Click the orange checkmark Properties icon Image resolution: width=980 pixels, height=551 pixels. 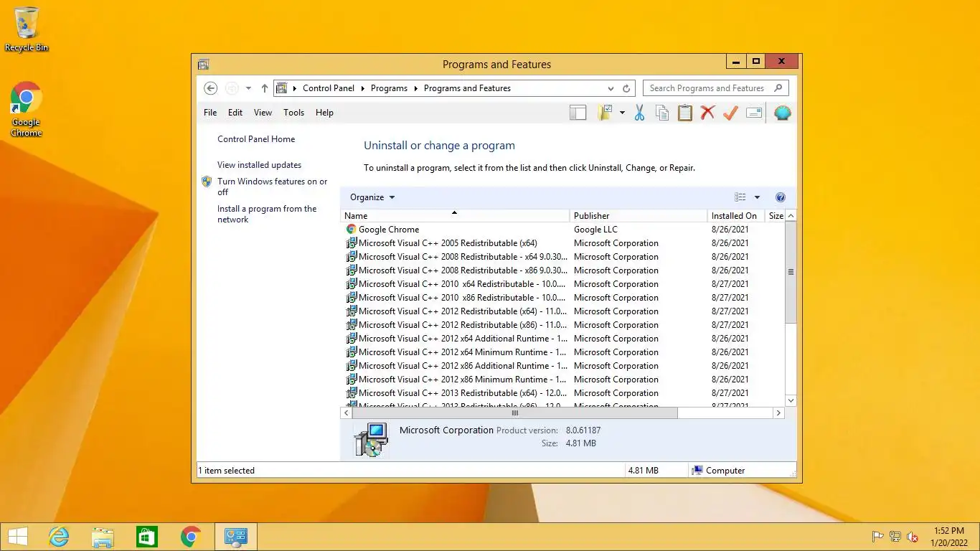click(x=730, y=113)
